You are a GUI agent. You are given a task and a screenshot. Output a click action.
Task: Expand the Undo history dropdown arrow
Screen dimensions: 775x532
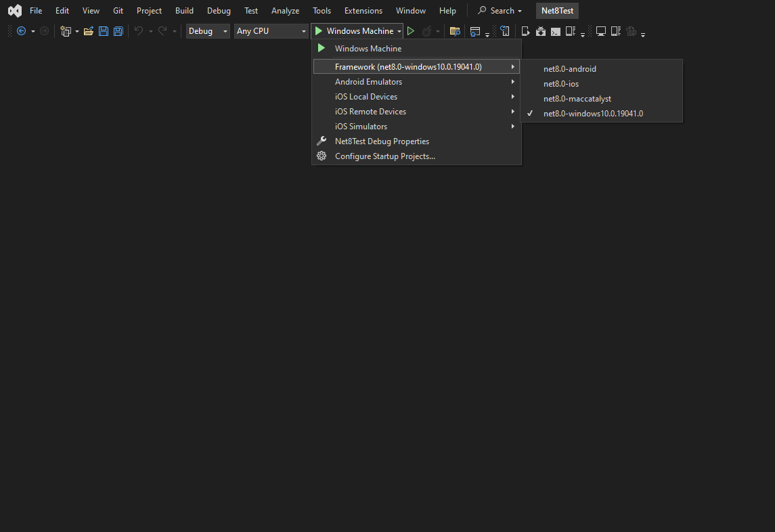pyautogui.click(x=151, y=32)
